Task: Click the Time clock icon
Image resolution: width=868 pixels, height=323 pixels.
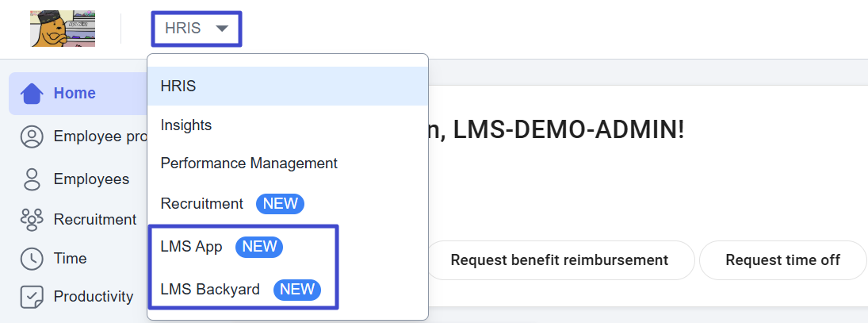Action: point(32,259)
